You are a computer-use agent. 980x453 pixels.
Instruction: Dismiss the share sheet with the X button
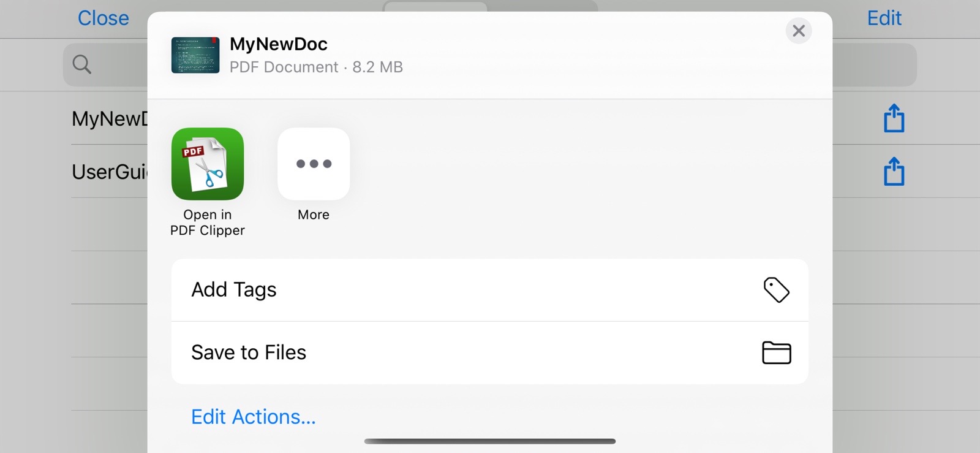click(x=799, y=31)
